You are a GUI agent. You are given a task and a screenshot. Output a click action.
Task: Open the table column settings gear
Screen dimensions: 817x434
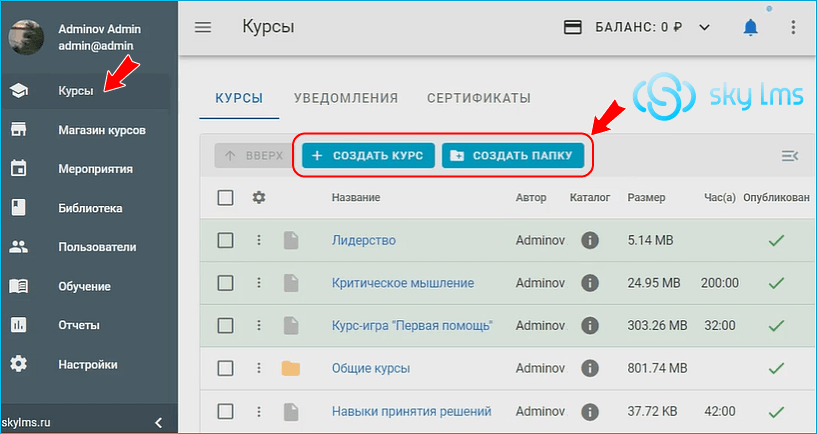coord(259,197)
